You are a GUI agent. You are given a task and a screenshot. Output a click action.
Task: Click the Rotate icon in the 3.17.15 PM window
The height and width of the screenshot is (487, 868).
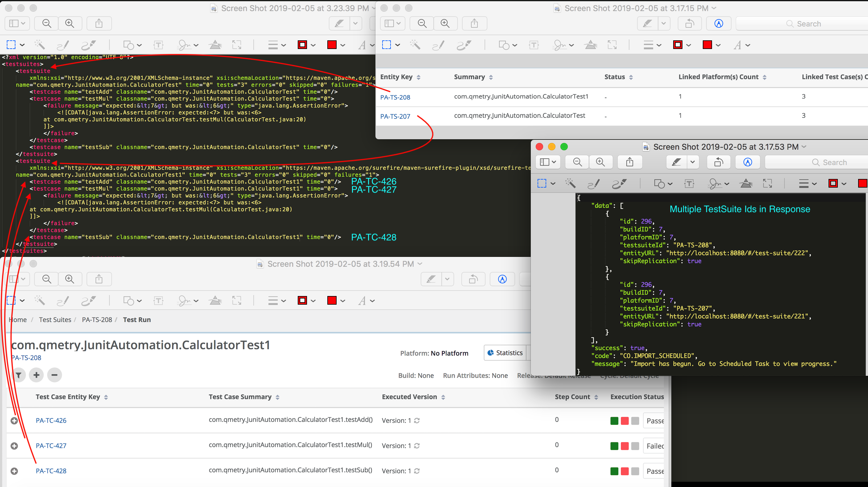(x=690, y=23)
